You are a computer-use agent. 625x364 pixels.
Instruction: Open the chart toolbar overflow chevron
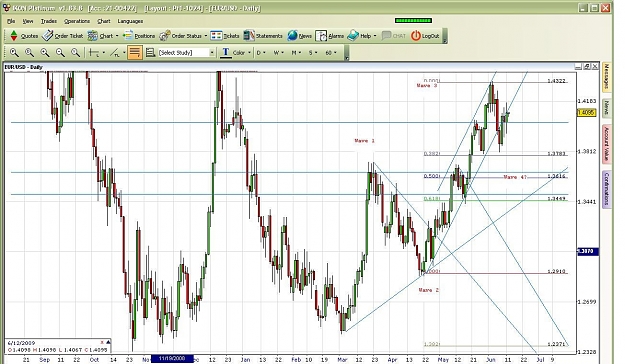click(346, 53)
